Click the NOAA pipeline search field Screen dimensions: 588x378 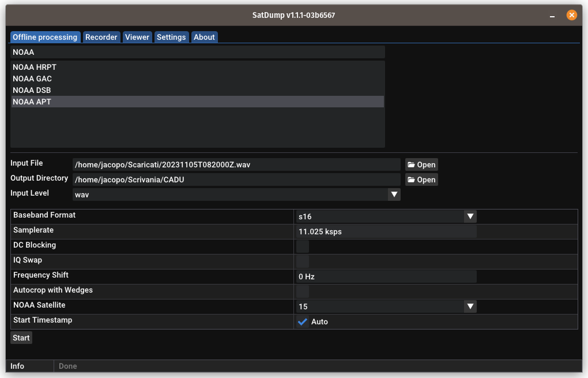point(198,52)
